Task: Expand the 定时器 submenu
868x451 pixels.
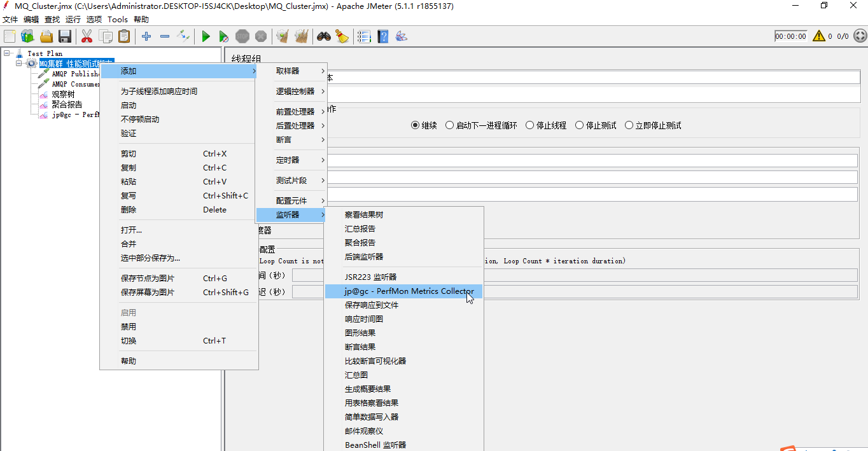Action: (x=291, y=160)
